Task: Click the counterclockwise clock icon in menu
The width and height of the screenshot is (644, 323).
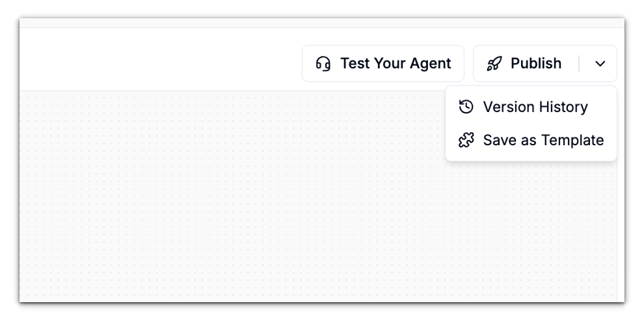Action: click(466, 107)
